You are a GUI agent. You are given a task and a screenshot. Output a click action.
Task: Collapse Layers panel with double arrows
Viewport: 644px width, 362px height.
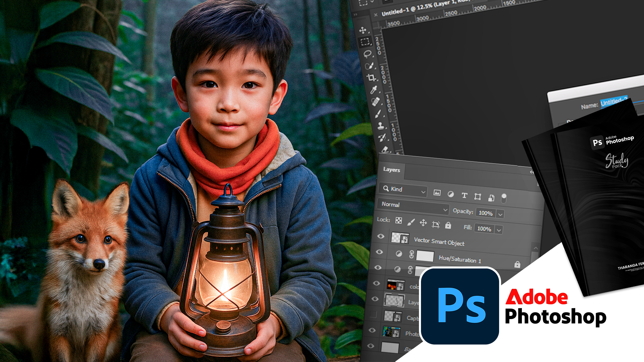pyautogui.click(x=531, y=172)
